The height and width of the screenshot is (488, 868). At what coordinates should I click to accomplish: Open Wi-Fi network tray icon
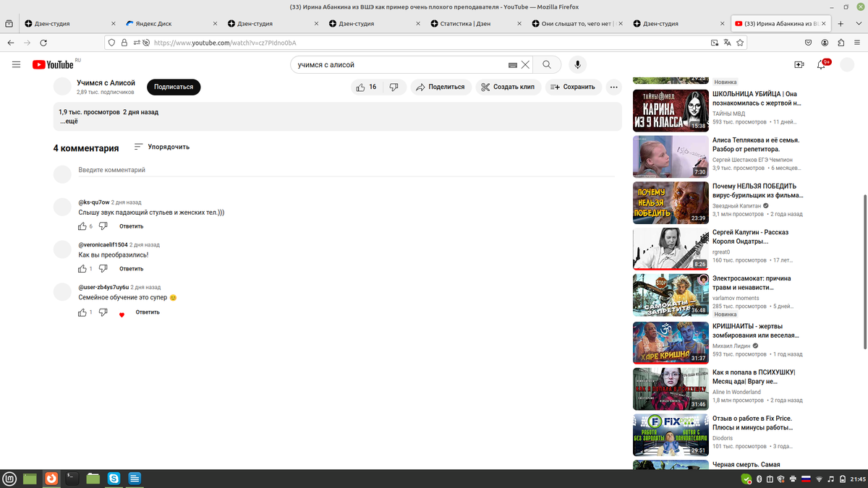coord(819,479)
